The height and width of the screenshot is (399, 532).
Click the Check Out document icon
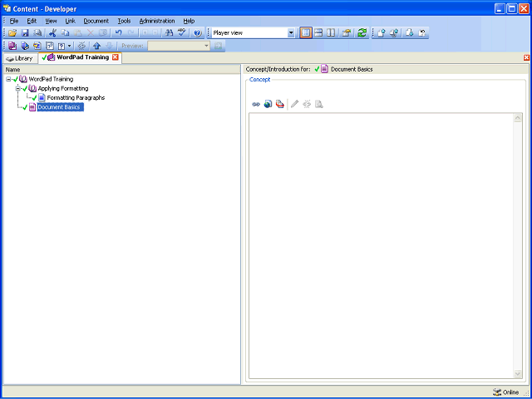click(x=410, y=33)
